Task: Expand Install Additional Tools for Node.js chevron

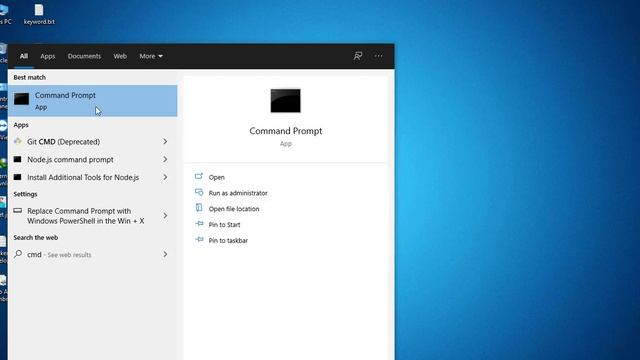Action: point(165,177)
